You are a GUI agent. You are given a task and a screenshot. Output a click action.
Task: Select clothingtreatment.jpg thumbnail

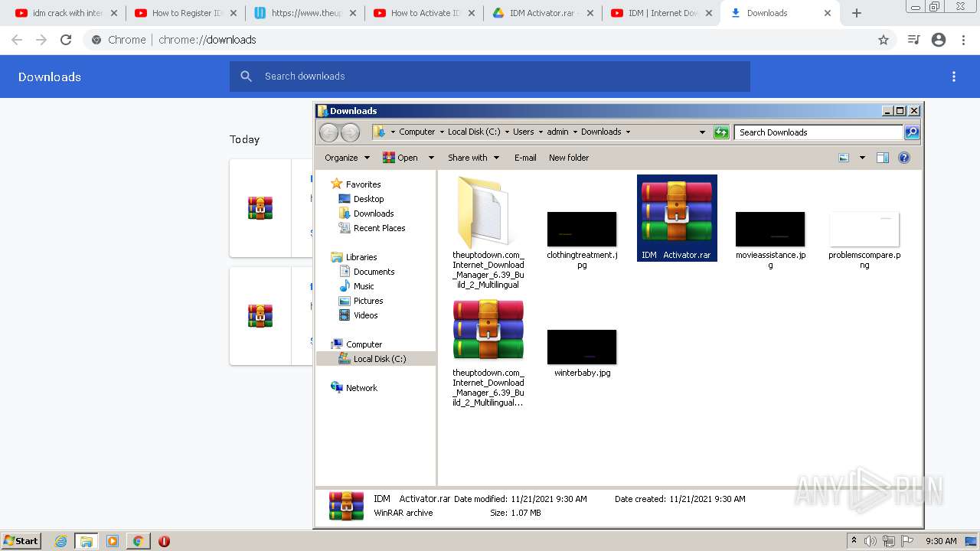click(x=582, y=229)
